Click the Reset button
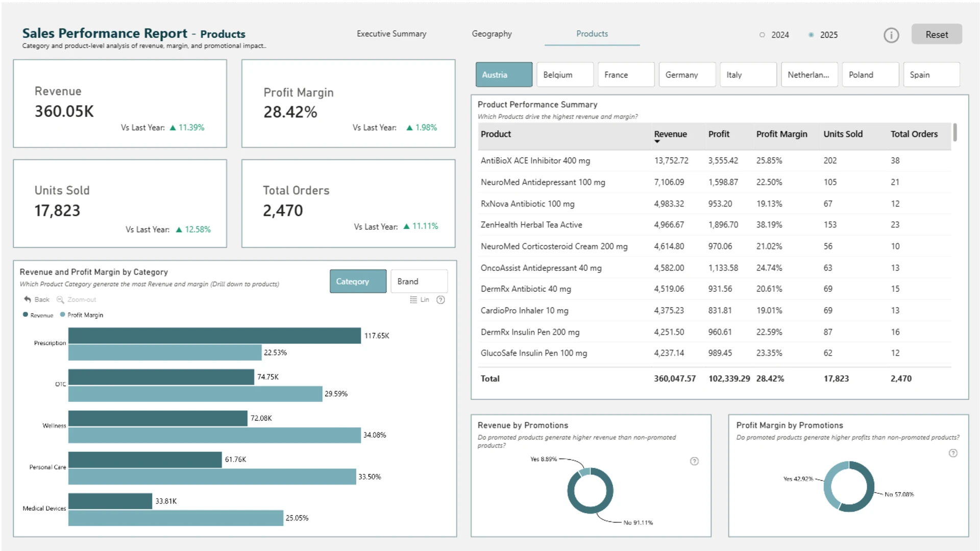This screenshot has width=980, height=551. click(x=937, y=35)
